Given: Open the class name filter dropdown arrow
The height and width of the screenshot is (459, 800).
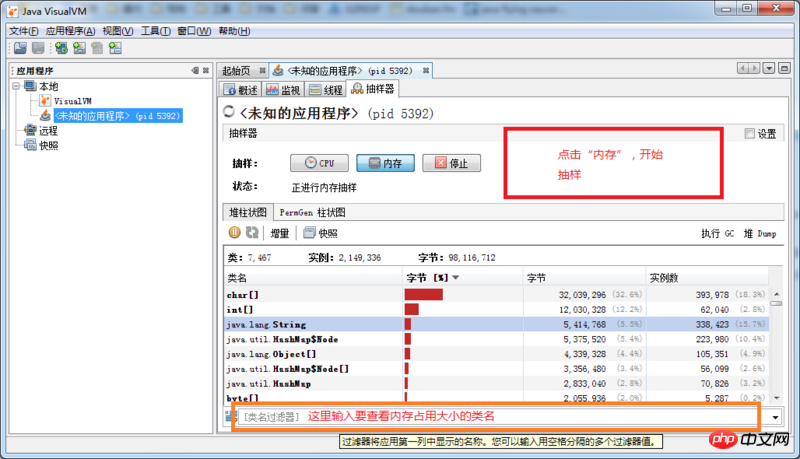Looking at the screenshot, I should (x=776, y=417).
